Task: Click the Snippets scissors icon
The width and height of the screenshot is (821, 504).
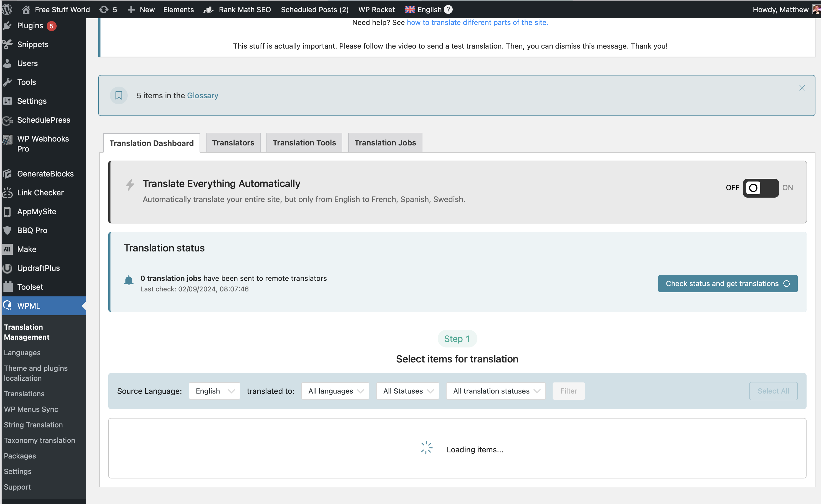Action: click(7, 44)
